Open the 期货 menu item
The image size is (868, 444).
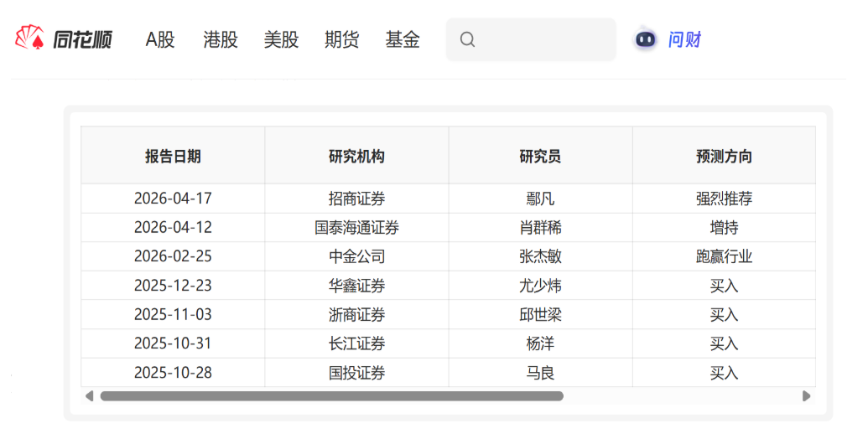tap(341, 39)
